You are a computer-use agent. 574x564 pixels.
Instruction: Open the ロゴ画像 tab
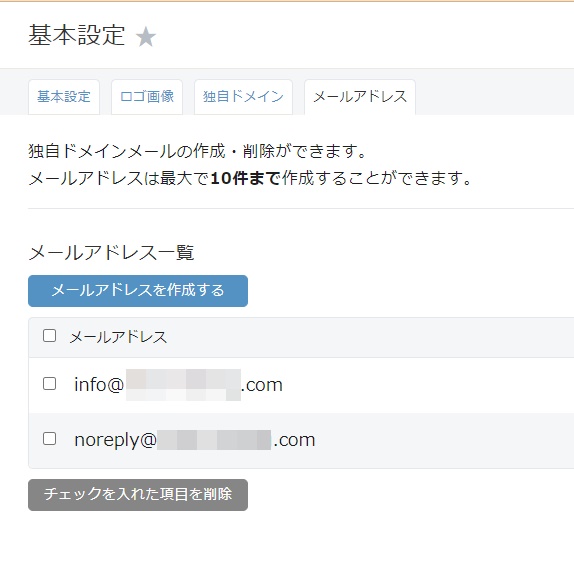coord(147,97)
